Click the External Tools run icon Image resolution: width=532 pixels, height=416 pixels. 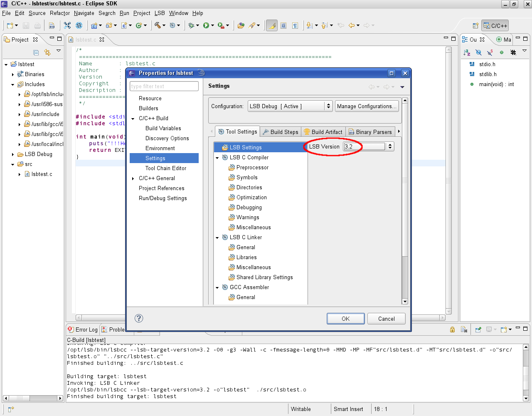(x=221, y=25)
